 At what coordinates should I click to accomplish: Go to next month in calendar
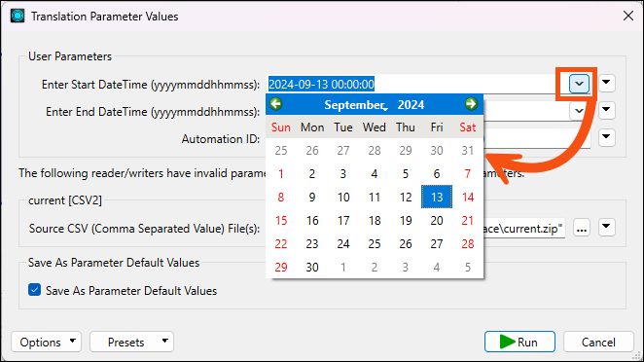click(471, 104)
